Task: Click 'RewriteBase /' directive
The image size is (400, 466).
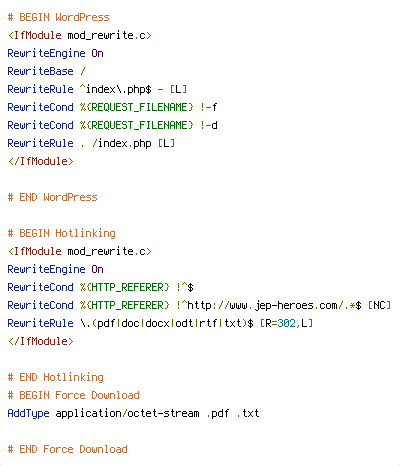Action: (46, 71)
